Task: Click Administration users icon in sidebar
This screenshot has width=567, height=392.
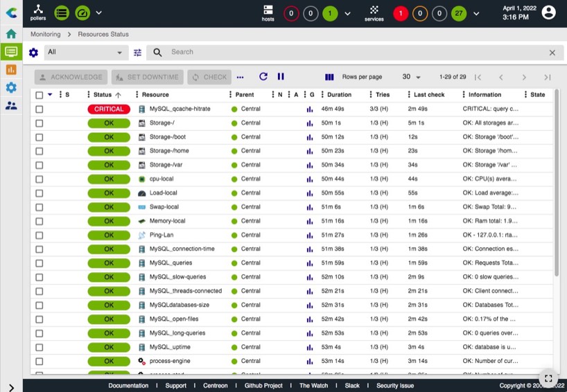Action: pos(11,105)
